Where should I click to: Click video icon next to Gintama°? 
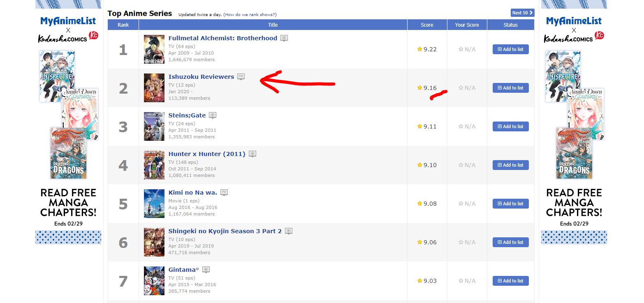click(x=206, y=270)
